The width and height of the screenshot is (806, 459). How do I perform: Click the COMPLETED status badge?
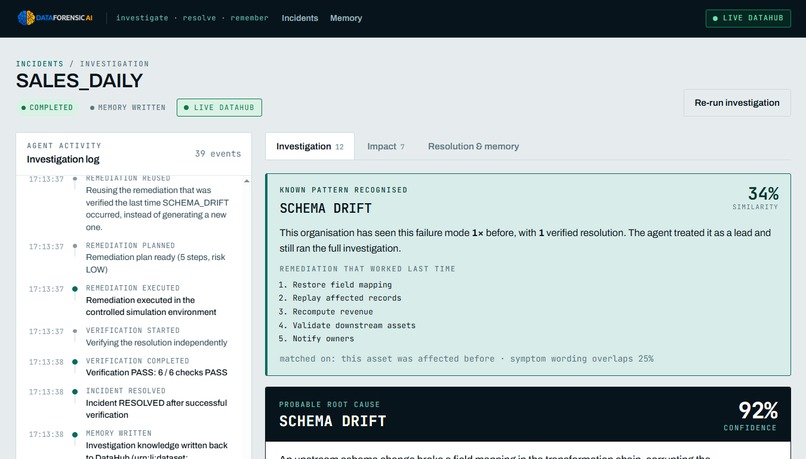47,107
